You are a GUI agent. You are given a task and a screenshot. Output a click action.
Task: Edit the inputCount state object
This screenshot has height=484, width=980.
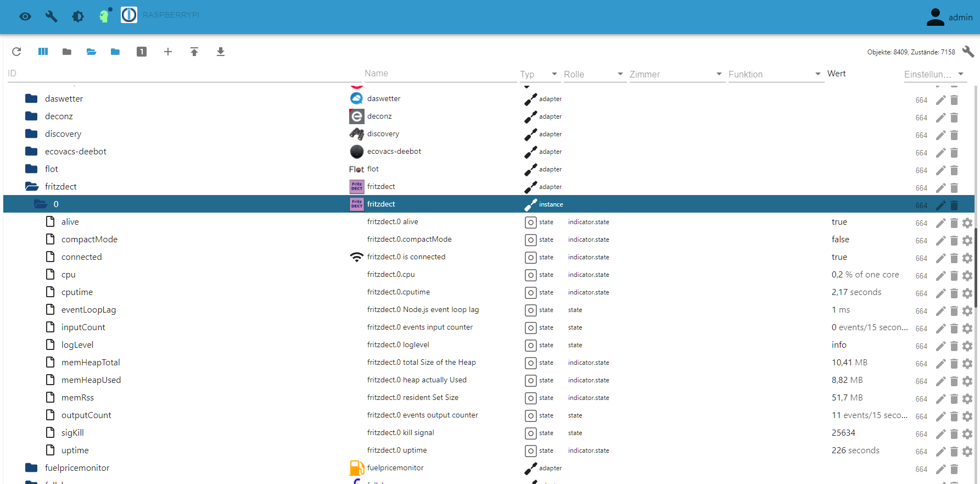pos(941,329)
